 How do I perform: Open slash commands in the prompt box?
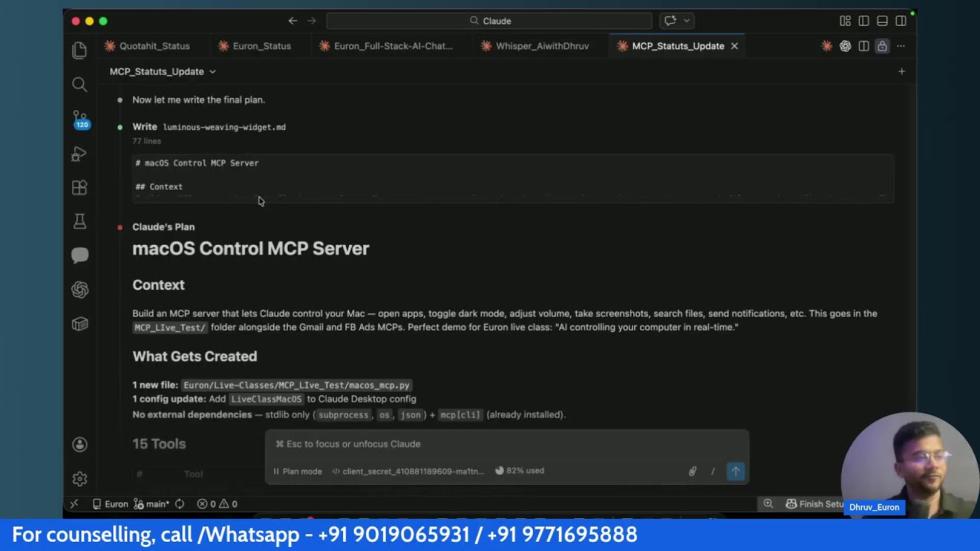pyautogui.click(x=713, y=471)
